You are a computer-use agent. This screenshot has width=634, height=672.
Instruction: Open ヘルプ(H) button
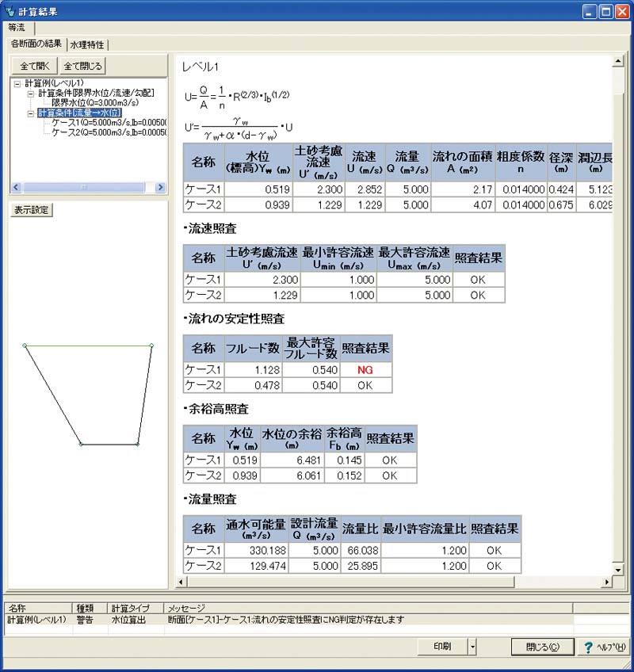(605, 647)
